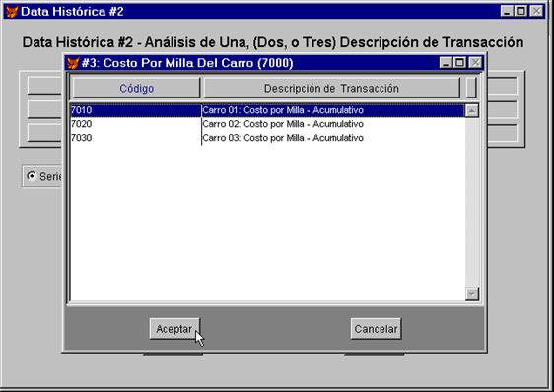Click the list scrollbar up arrow
Screen dimensions: 554x392
[x=472, y=111]
